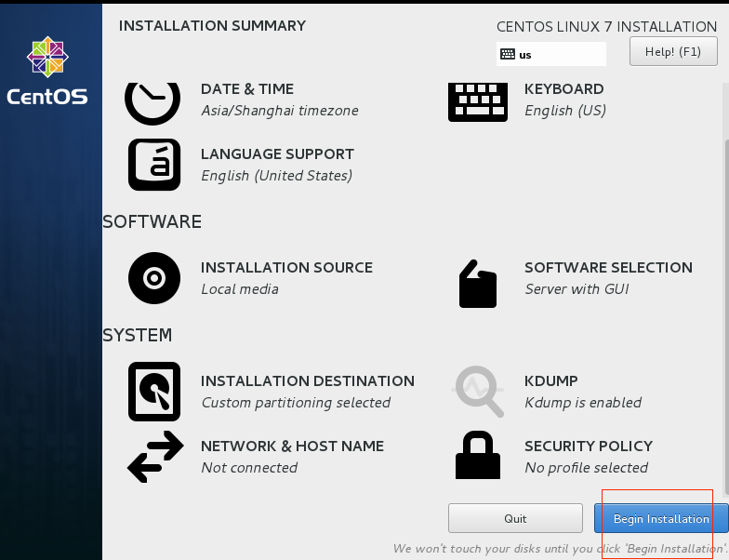The image size is (729, 560).
Task: Click the Begin Installation button
Action: click(661, 518)
